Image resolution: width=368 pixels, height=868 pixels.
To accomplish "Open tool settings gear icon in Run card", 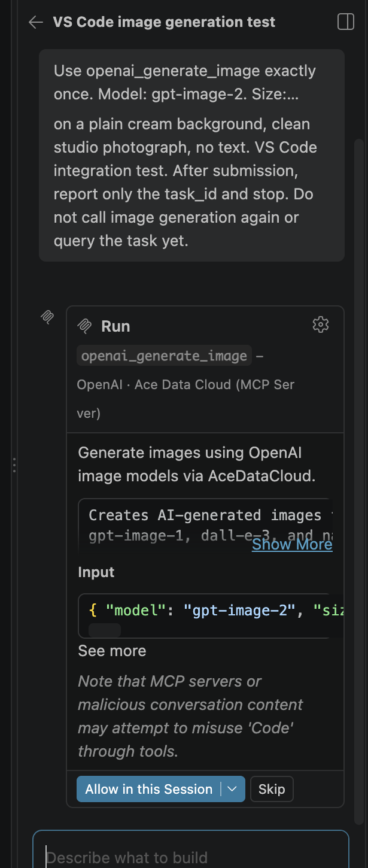I will tap(321, 324).
